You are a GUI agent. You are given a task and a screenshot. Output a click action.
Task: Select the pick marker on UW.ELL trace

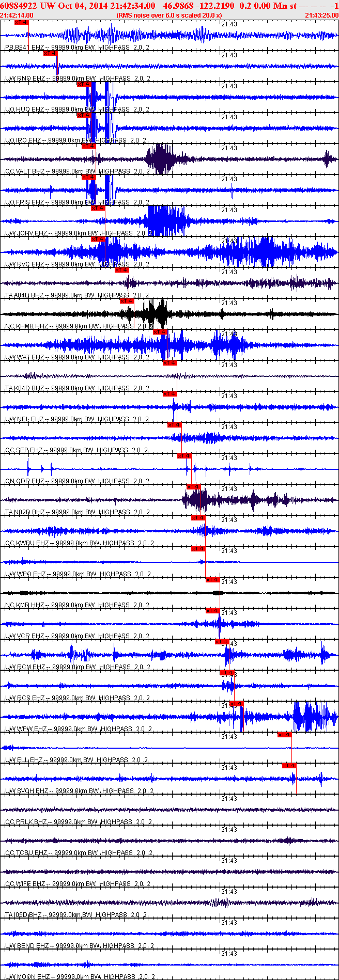point(285,735)
